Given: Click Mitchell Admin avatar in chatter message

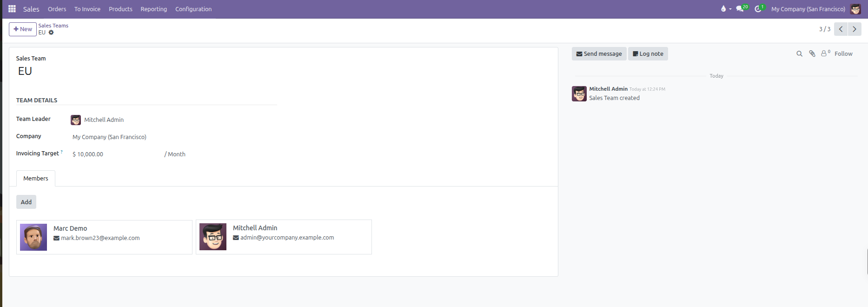Looking at the screenshot, I should [x=579, y=93].
